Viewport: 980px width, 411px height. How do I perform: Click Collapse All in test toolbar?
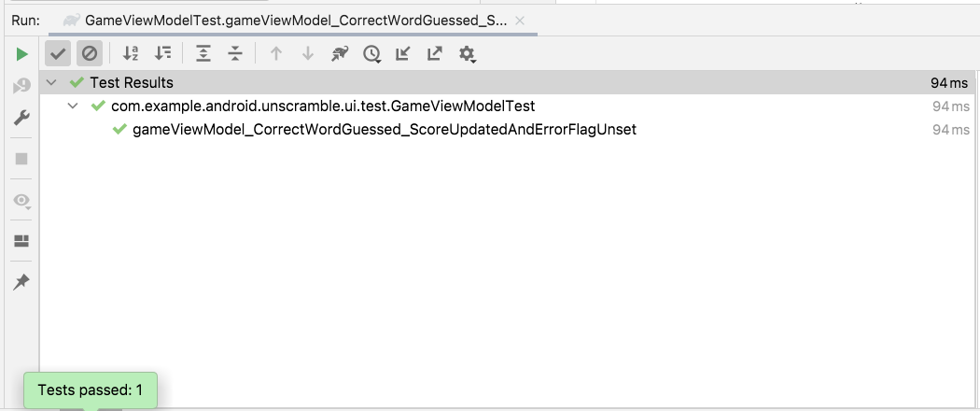tap(235, 54)
